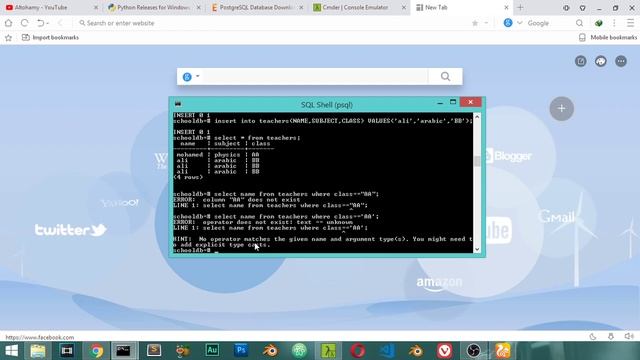
Task: Go to the browser home page
Action: pos(8,23)
